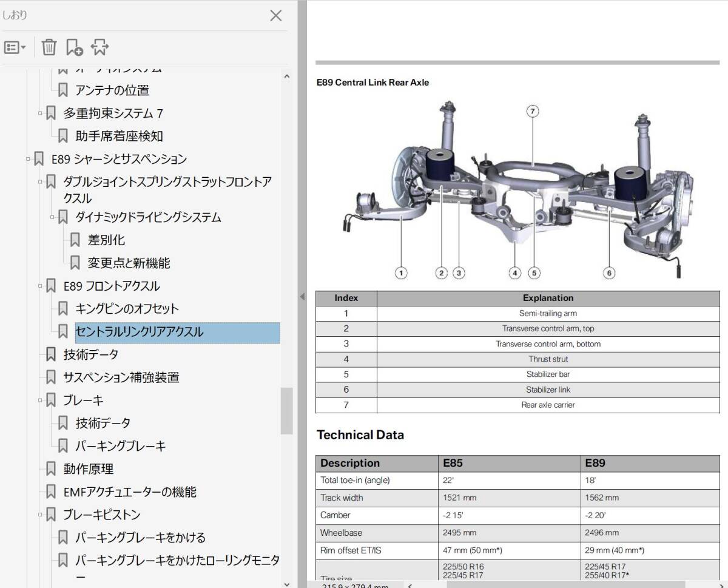Click bookmark ribbon icon beside 動作原理
Viewport: 728px width, 588px height.
(50, 469)
